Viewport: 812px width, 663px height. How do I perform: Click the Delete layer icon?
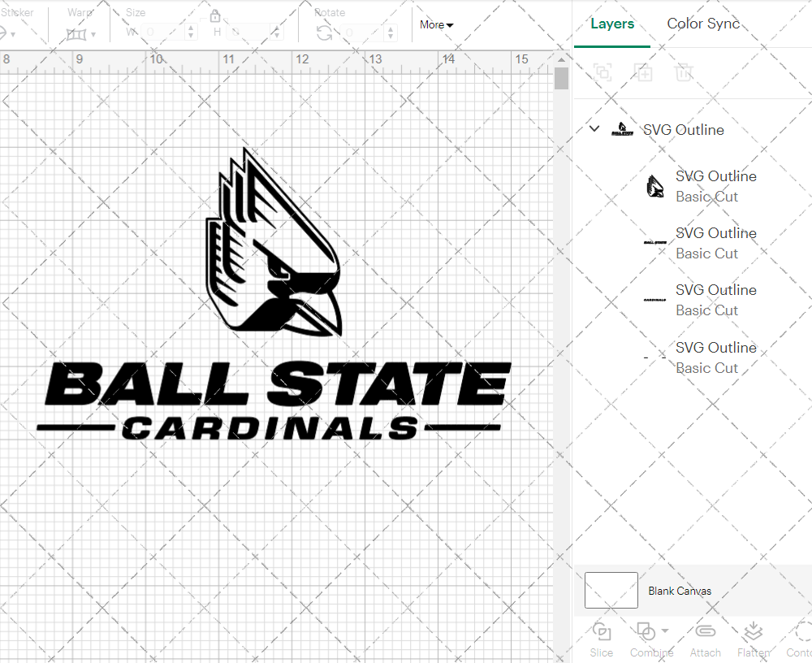684,72
